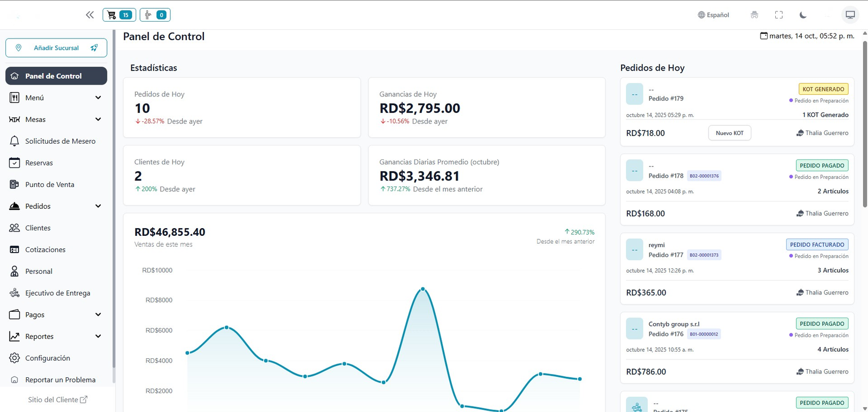Click invoice tag B02-00001373
The width and height of the screenshot is (868, 412).
click(x=704, y=255)
